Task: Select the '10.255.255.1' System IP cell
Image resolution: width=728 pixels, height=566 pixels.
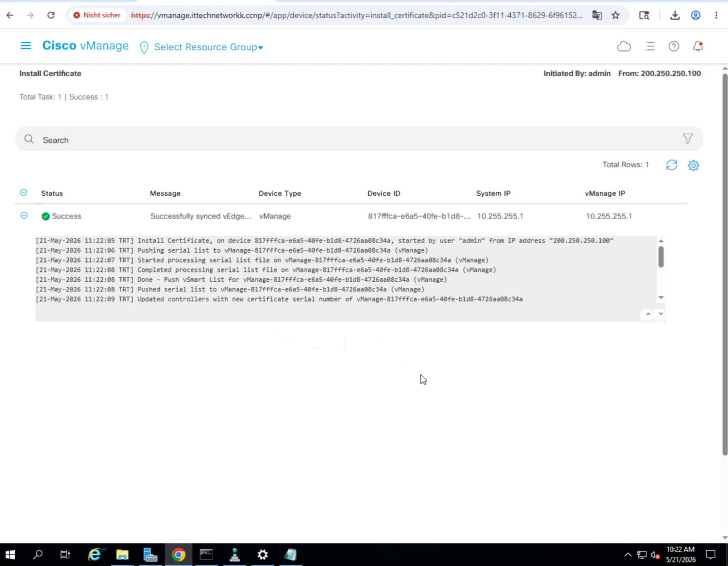Action: tap(500, 216)
